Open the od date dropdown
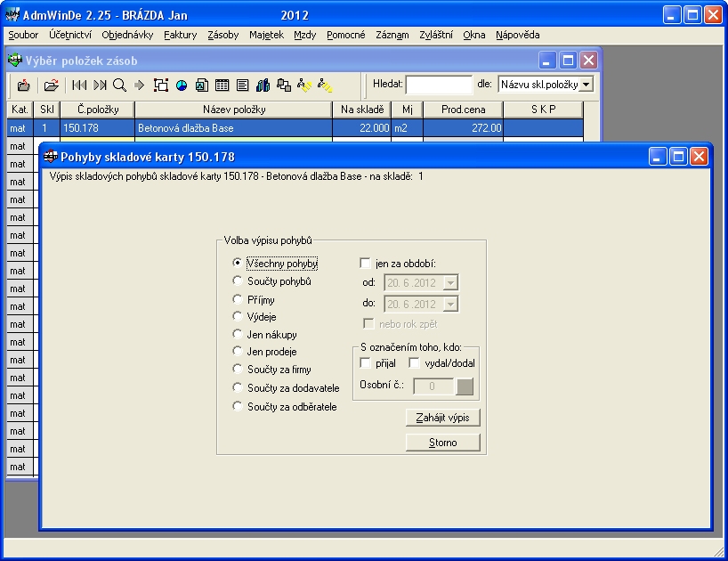This screenshot has height=561, width=728. tap(450, 282)
